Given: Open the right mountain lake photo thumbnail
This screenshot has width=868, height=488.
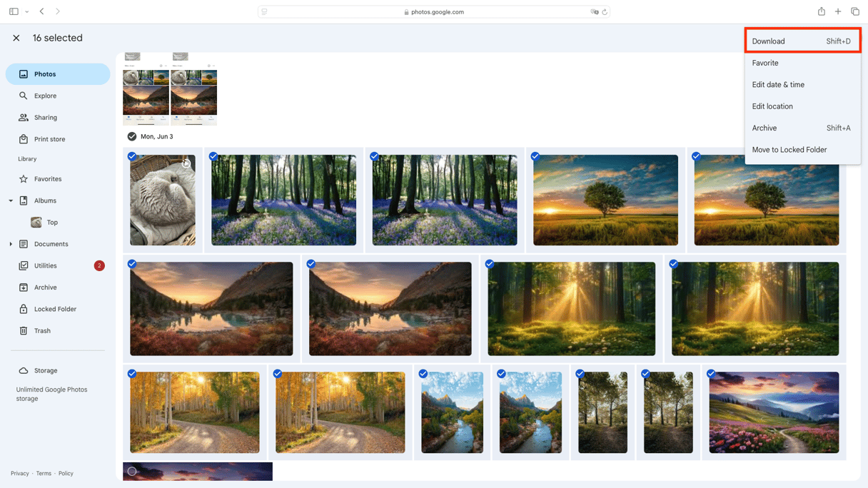Looking at the screenshot, I should [390, 309].
